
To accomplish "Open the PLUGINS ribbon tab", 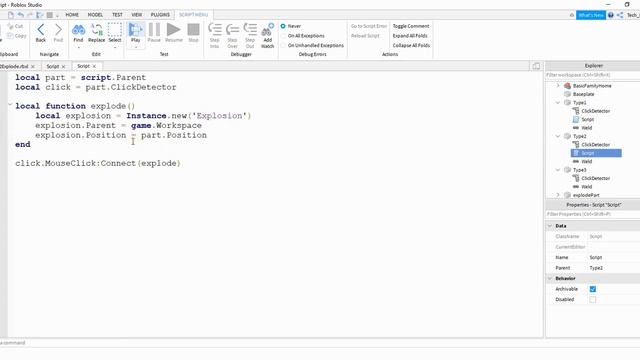I will pos(160,15).
